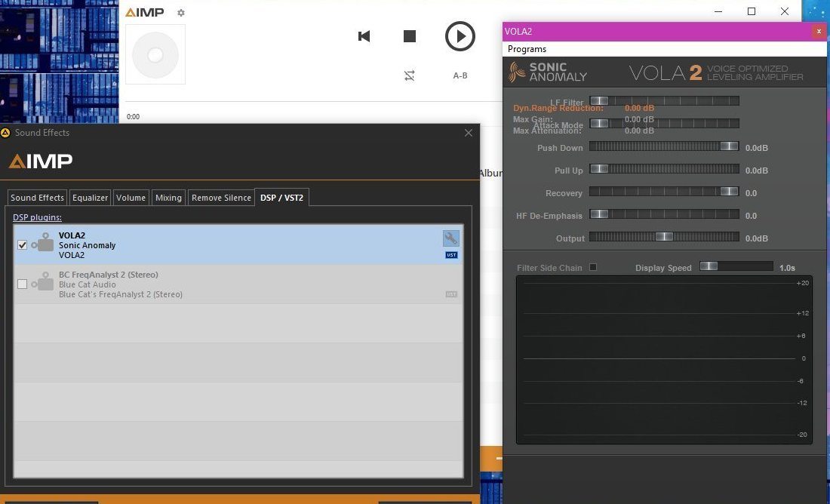Enable the Filter Side Chain checkbox
The image size is (830, 504).
click(x=593, y=267)
